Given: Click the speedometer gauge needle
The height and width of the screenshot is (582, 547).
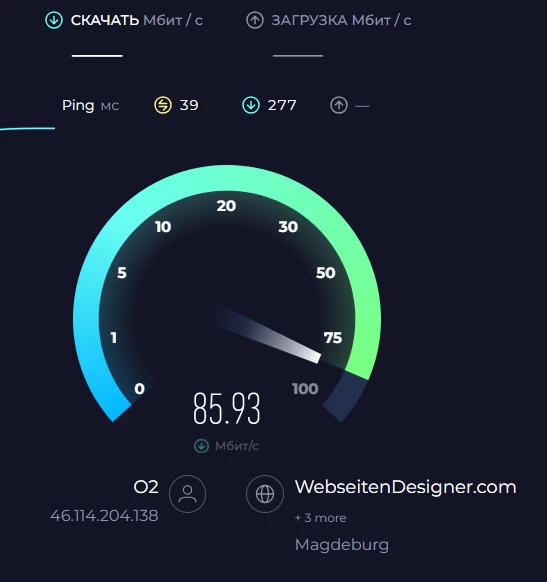Looking at the screenshot, I should coord(267,334).
